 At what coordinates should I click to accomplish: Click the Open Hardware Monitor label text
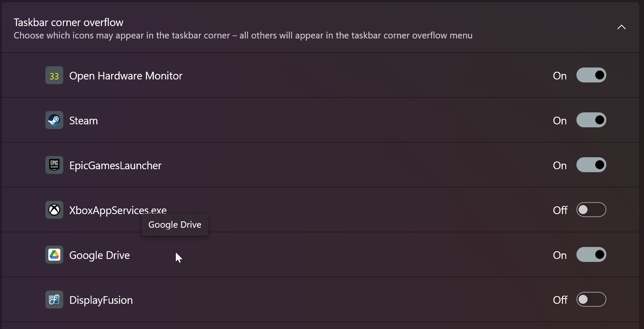[126, 76]
